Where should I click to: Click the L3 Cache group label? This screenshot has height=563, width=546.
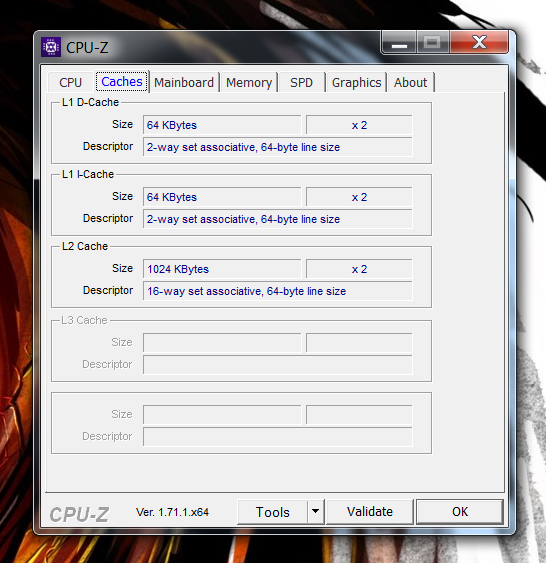pyautogui.click(x=84, y=320)
